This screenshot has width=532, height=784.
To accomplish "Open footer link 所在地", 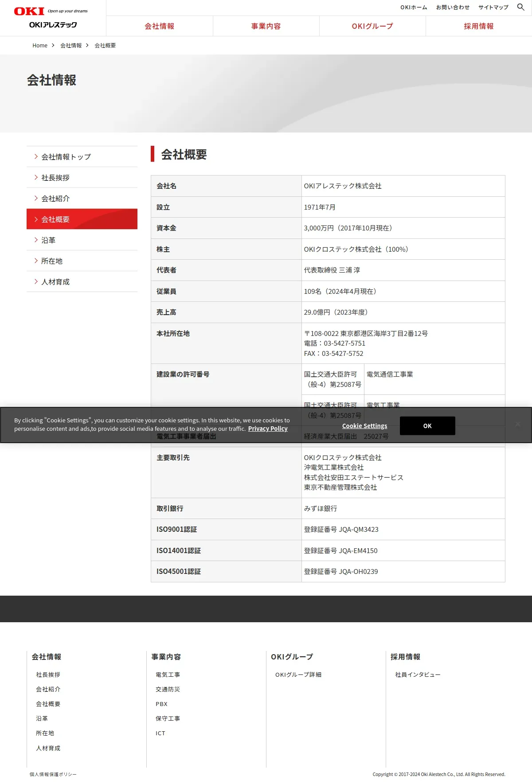I will (x=45, y=733).
